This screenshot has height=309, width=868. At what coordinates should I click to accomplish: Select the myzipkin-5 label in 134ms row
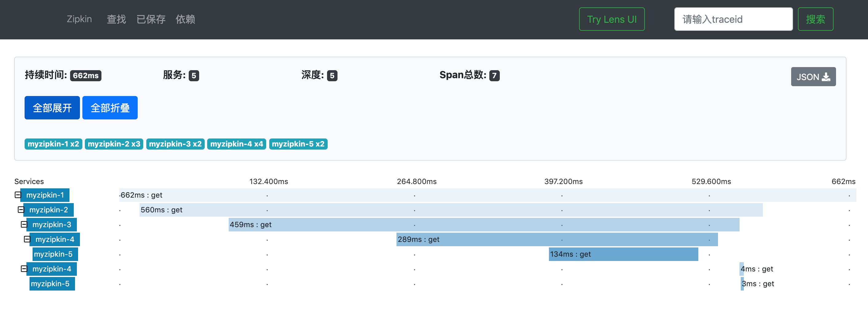55,254
